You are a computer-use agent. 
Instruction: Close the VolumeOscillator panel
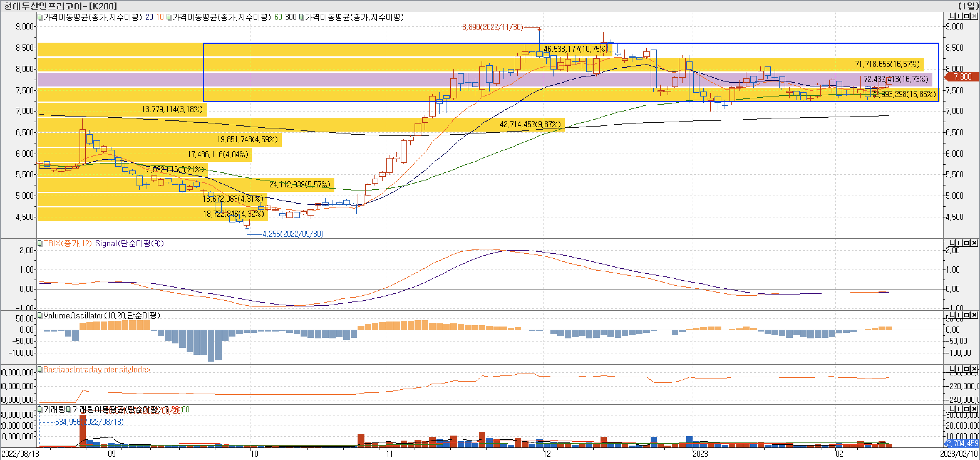tap(974, 315)
